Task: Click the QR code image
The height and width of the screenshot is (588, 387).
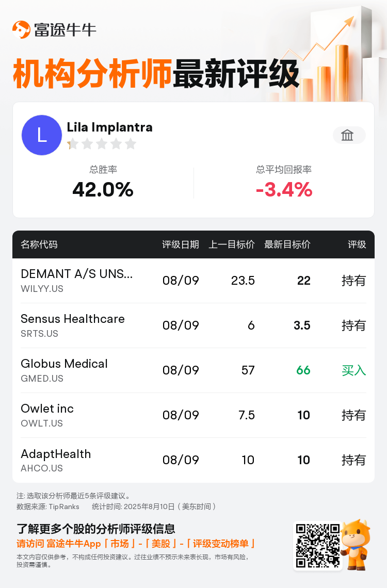Action: [x=318, y=546]
